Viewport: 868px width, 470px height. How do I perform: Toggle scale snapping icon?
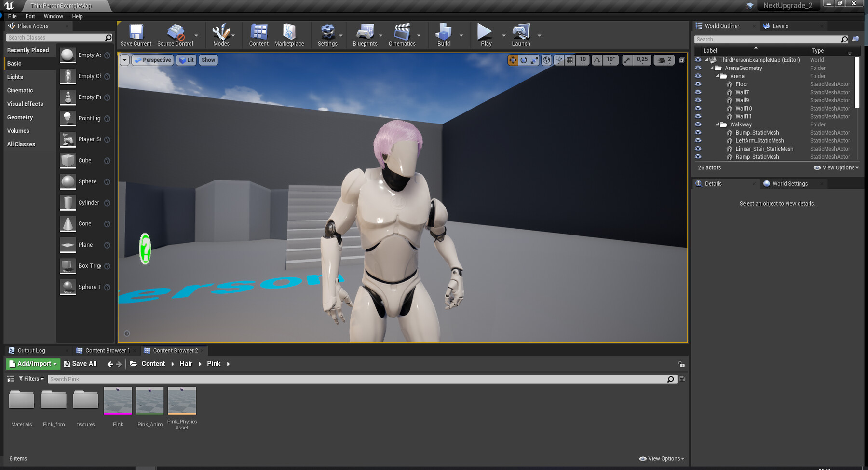pos(627,60)
